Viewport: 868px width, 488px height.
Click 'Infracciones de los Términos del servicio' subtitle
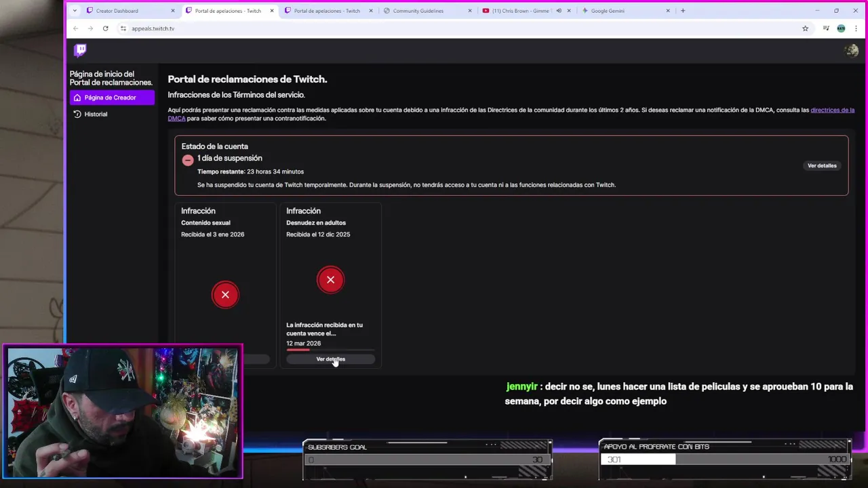point(236,95)
